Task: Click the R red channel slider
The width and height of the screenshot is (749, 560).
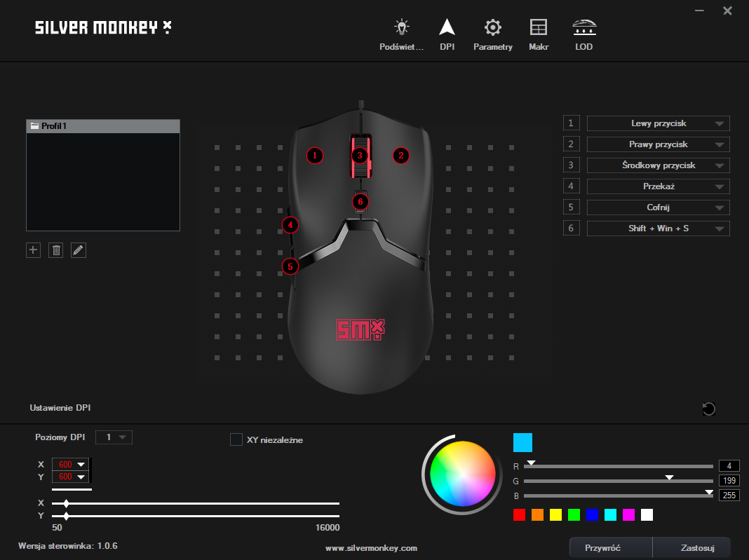Action: [x=618, y=466]
